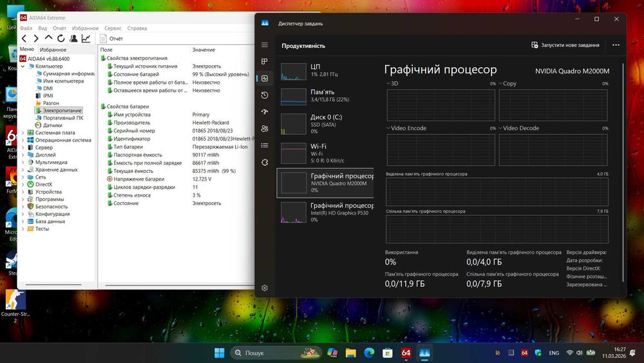
Task: Click taskbar Пошук search box
Action: point(277,353)
